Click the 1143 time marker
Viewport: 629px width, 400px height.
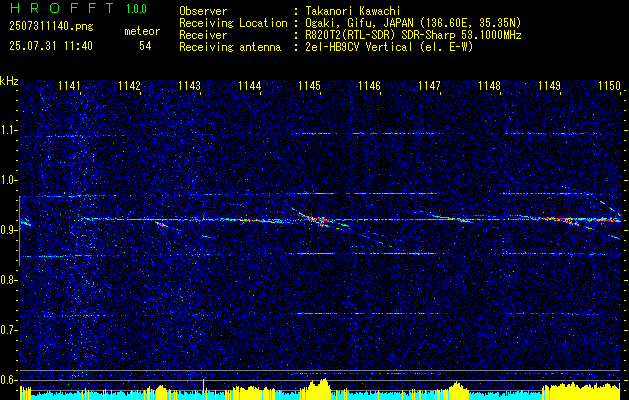(189, 86)
